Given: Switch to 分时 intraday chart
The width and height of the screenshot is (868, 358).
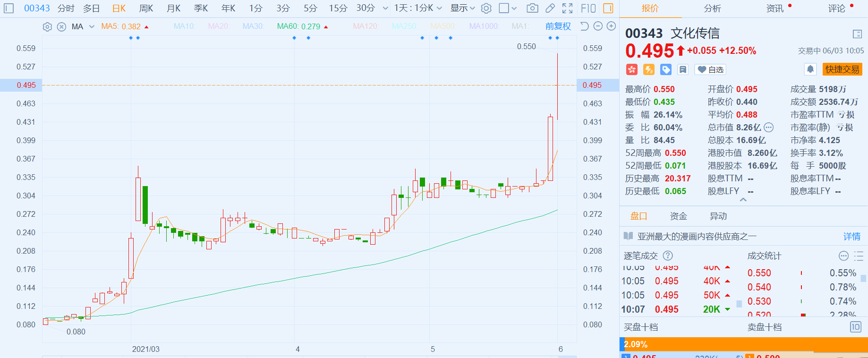Looking at the screenshot, I should click(66, 8).
